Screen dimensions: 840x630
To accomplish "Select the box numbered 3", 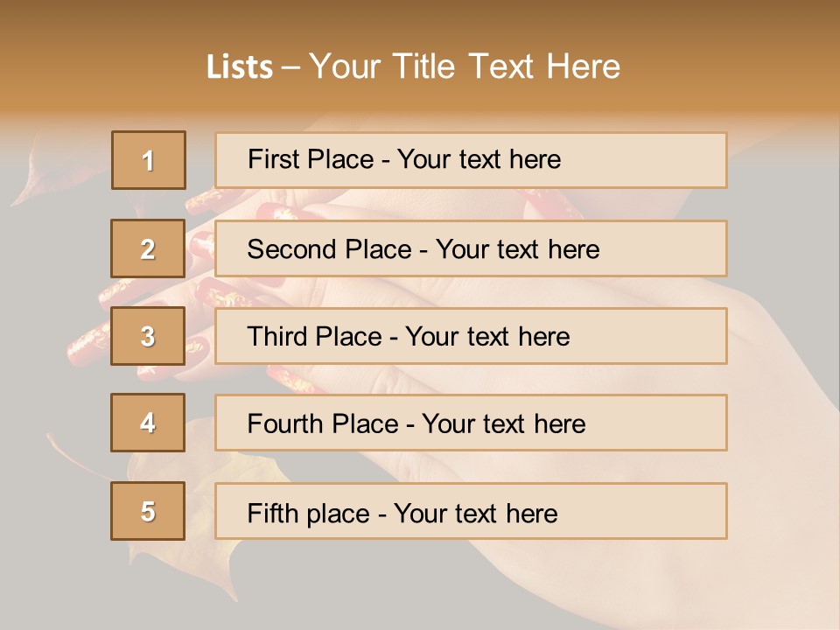I will click(149, 336).
